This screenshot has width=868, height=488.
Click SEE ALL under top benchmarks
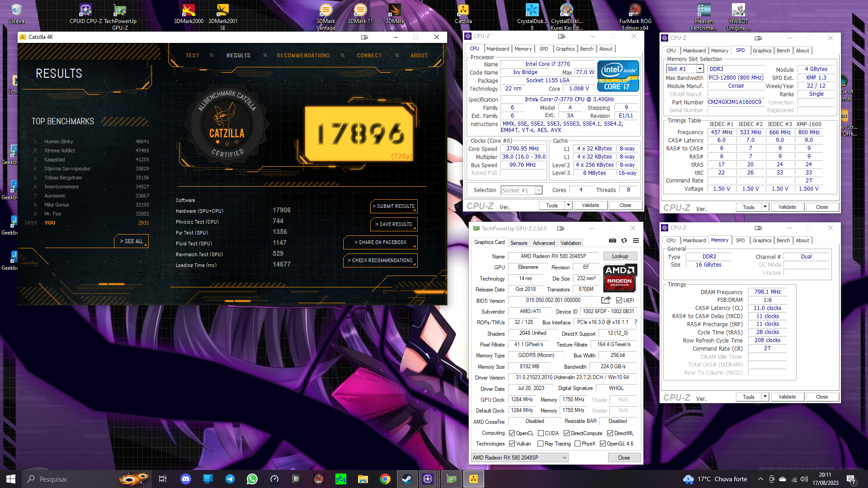coord(131,241)
